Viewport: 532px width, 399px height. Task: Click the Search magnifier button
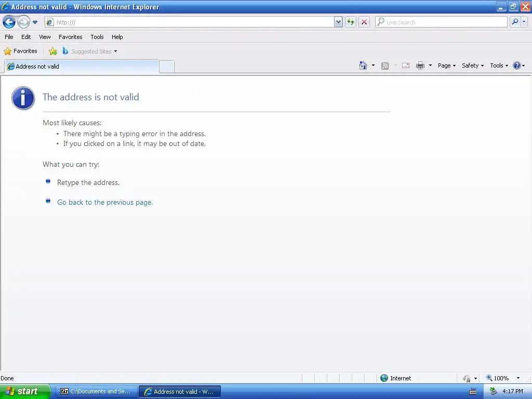click(515, 22)
